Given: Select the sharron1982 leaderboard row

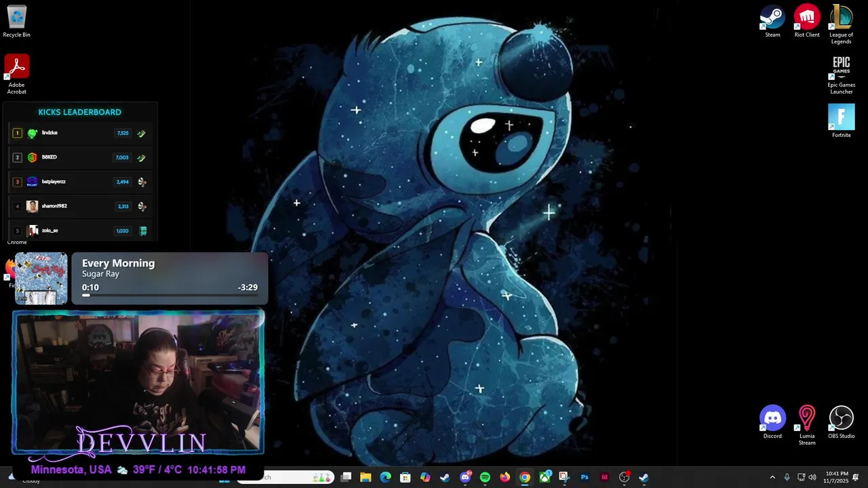Looking at the screenshot, I should 80,206.
